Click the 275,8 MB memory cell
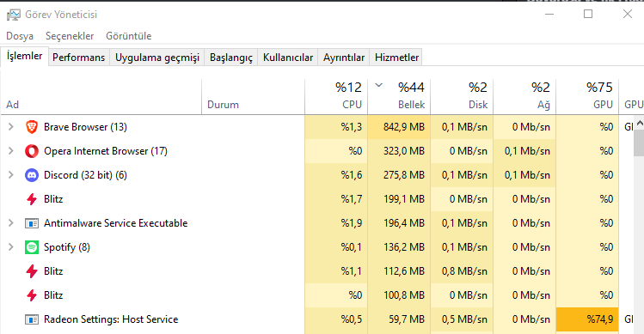Screen dimensions: 644x334 (x=399, y=175)
